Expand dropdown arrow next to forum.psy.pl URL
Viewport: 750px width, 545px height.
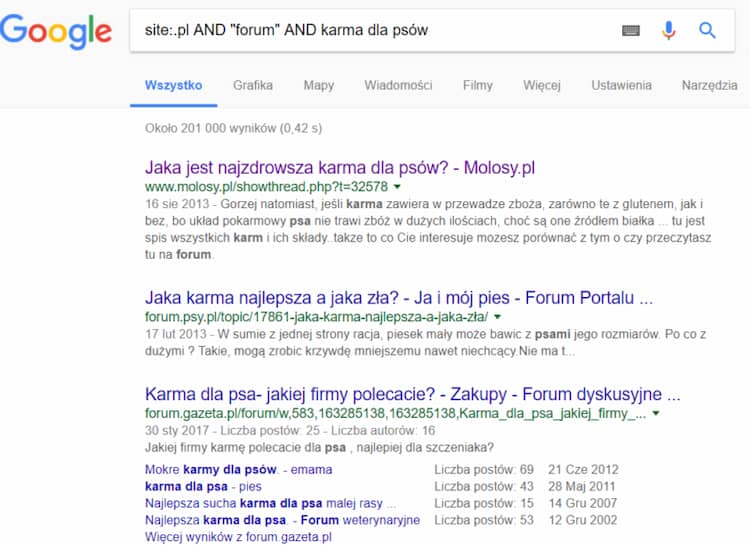[x=497, y=317]
